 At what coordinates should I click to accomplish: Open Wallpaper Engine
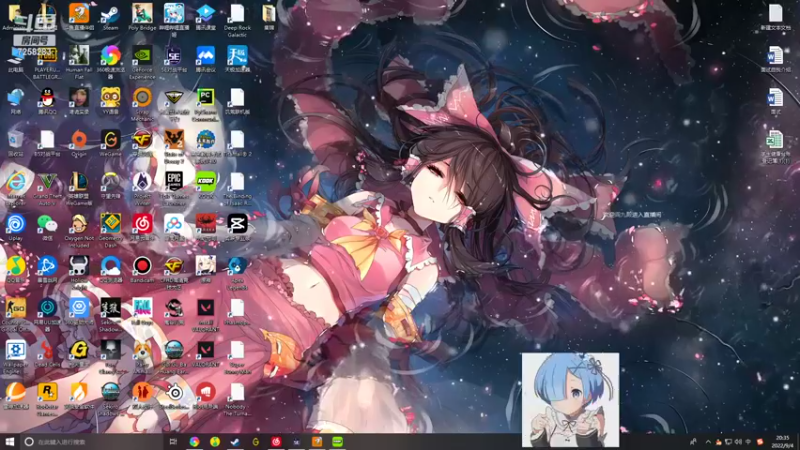tap(15, 356)
